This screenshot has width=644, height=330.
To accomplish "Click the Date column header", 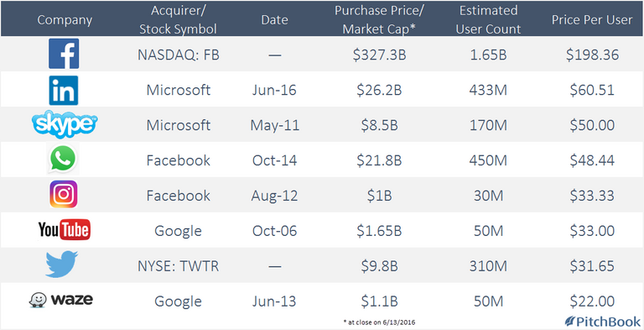I will pos(274,20).
